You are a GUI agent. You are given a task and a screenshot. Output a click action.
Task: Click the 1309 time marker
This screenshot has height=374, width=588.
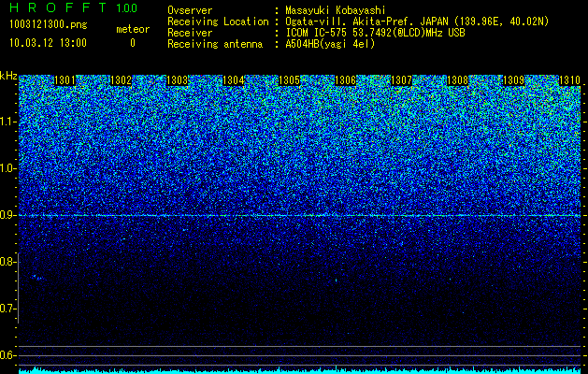(513, 80)
